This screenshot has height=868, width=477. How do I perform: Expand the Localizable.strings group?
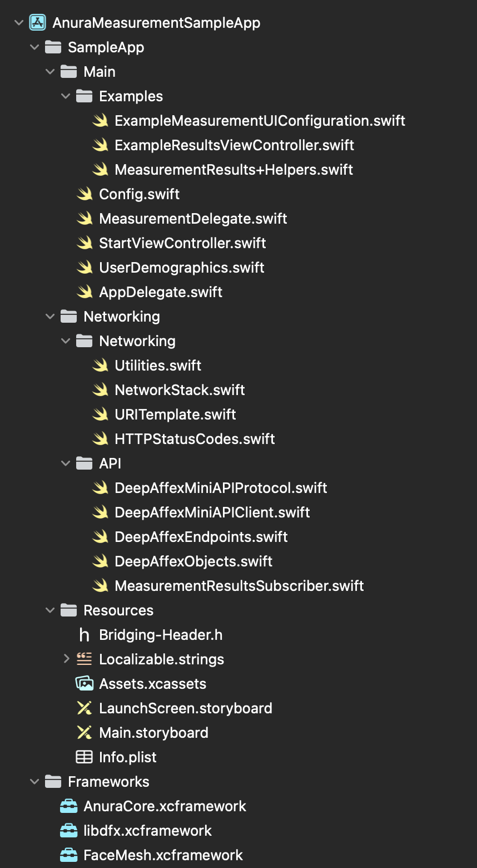pyautogui.click(x=66, y=659)
